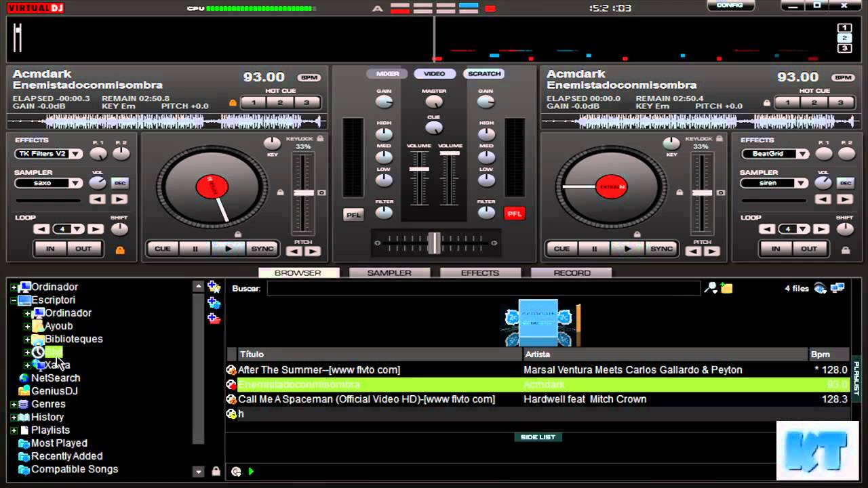Switch to the SAMPLER tab
The height and width of the screenshot is (488, 868).
click(x=389, y=273)
